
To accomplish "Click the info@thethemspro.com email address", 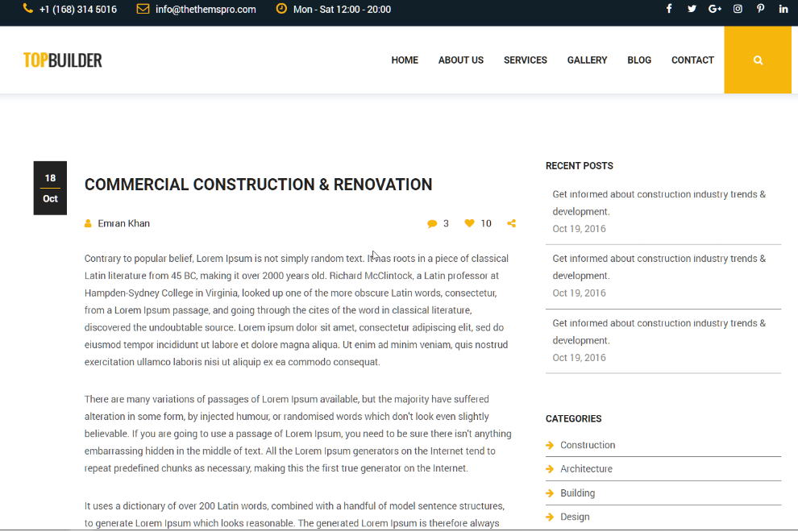I will 206,9.
